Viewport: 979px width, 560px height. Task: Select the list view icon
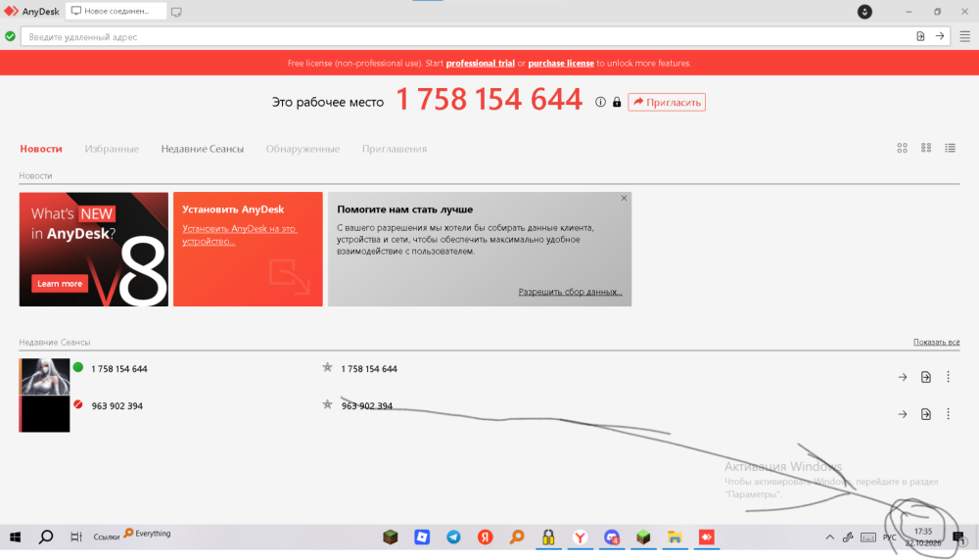tap(950, 148)
